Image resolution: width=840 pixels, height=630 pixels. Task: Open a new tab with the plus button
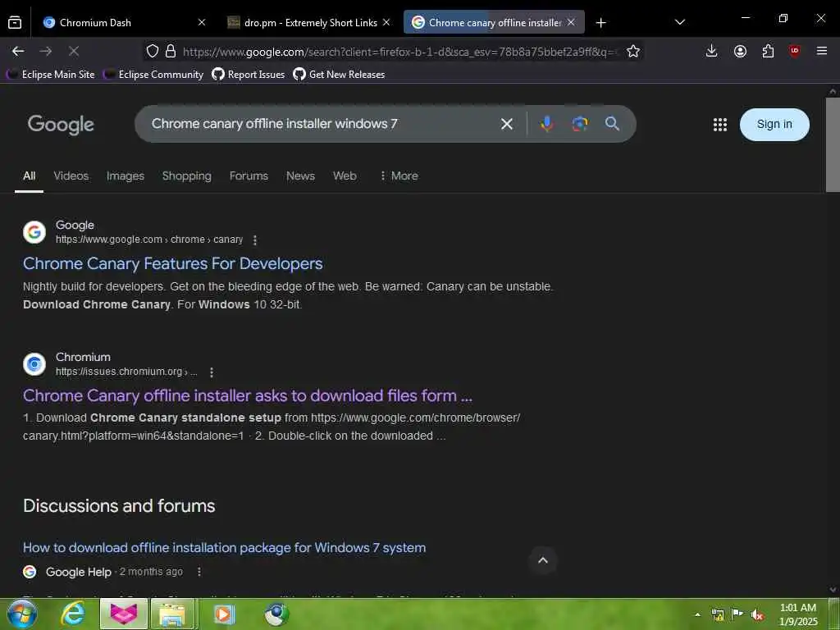pyautogui.click(x=601, y=22)
